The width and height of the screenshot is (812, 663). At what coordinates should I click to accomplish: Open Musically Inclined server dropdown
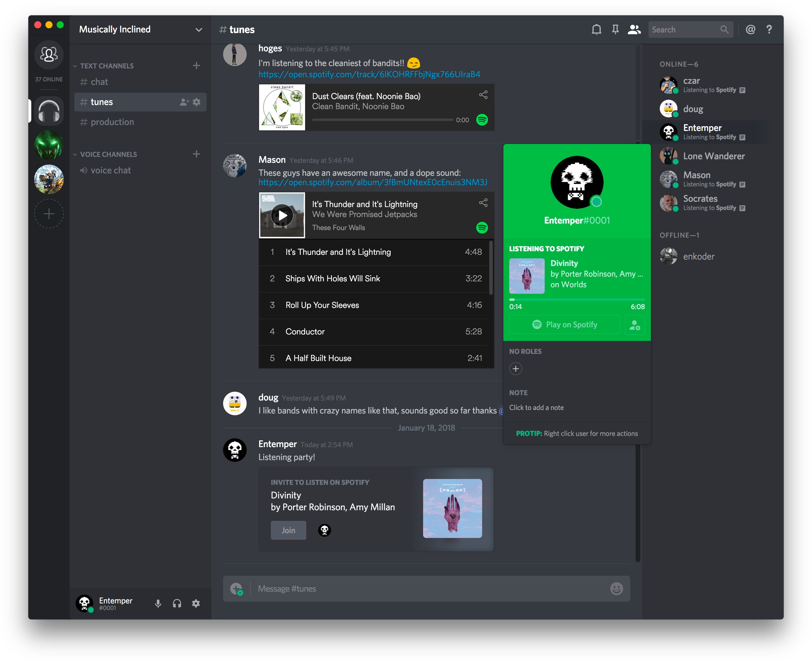[198, 29]
